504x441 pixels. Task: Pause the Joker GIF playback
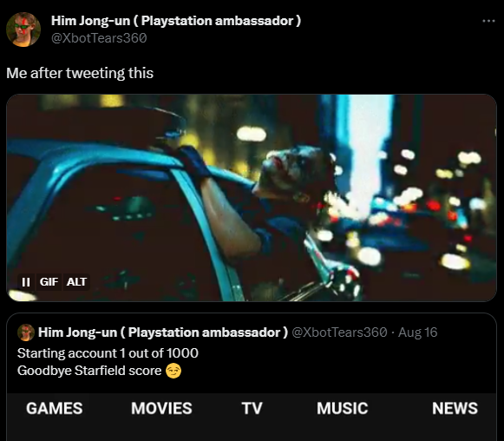coord(26,282)
